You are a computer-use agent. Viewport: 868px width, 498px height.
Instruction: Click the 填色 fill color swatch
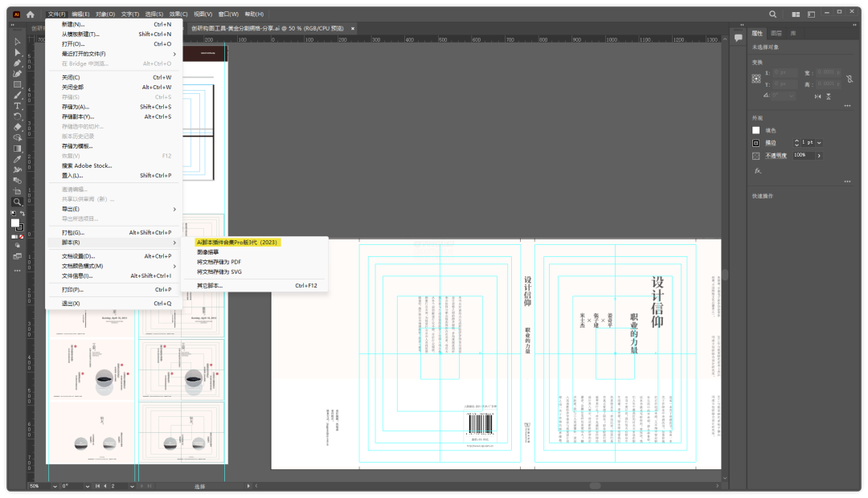[755, 130]
